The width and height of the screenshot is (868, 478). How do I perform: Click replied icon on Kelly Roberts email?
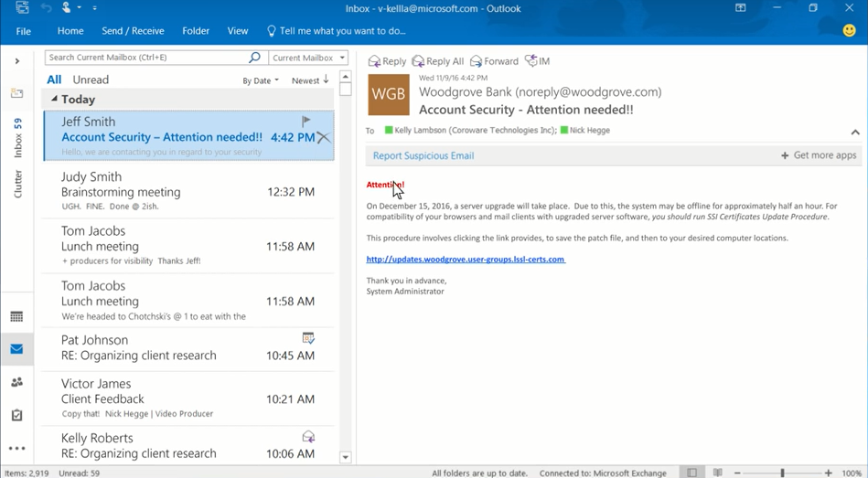tap(308, 437)
